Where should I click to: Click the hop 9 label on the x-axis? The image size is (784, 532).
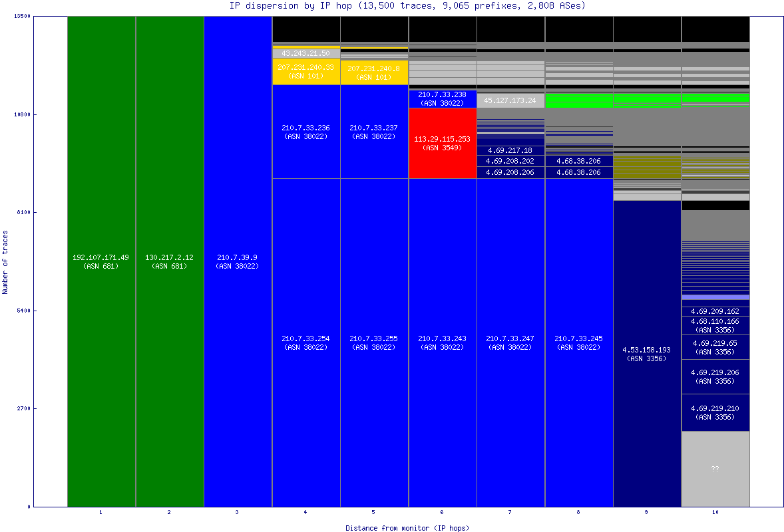[646, 513]
